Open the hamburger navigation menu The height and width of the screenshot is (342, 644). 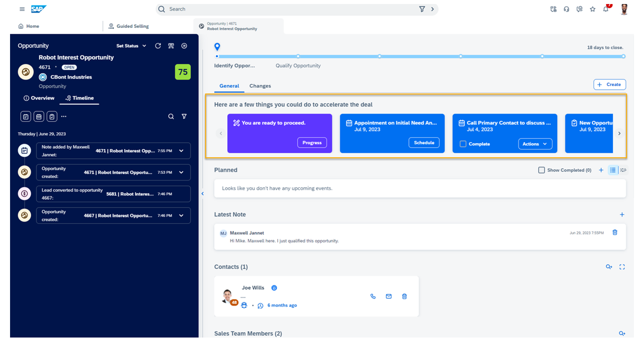click(x=22, y=9)
